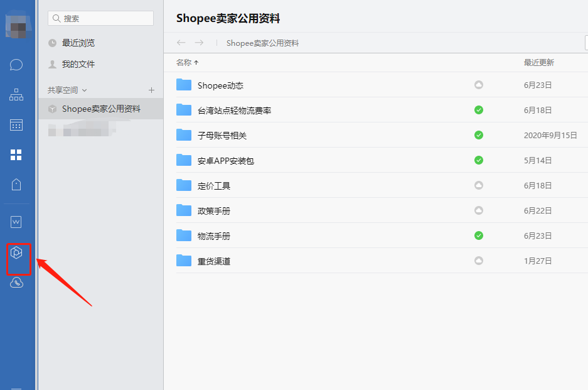The image size is (588, 390).
Task: Open the tag-shaped icon in sidebar
Action: pos(16,184)
